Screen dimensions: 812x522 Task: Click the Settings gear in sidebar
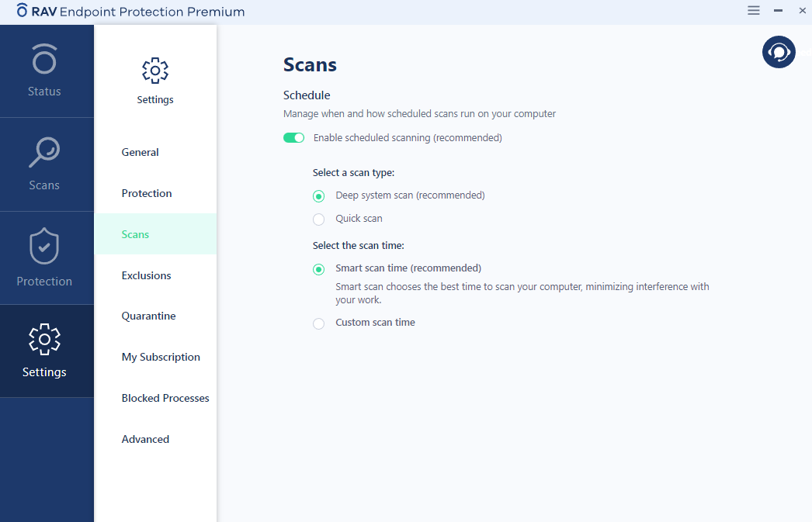(44, 340)
